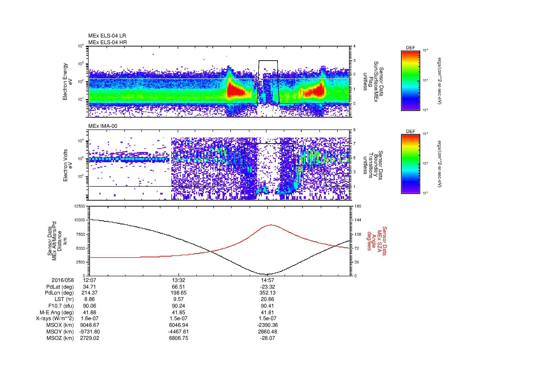Click the 'M-E Ang (deg)' row label

point(56,312)
